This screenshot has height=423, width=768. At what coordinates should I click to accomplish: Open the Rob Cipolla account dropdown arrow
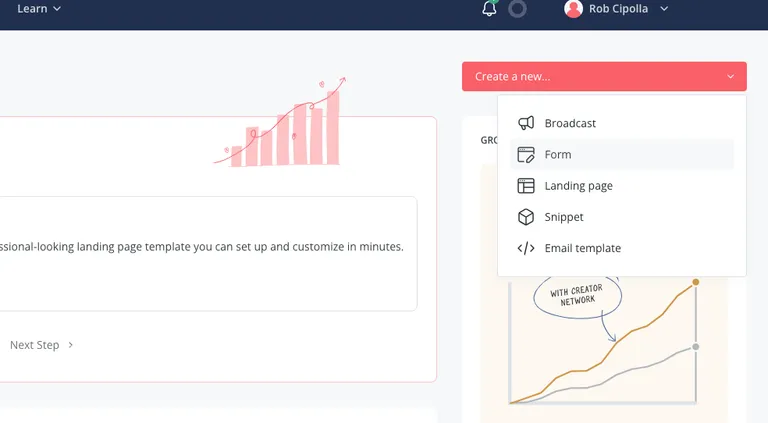coord(664,9)
